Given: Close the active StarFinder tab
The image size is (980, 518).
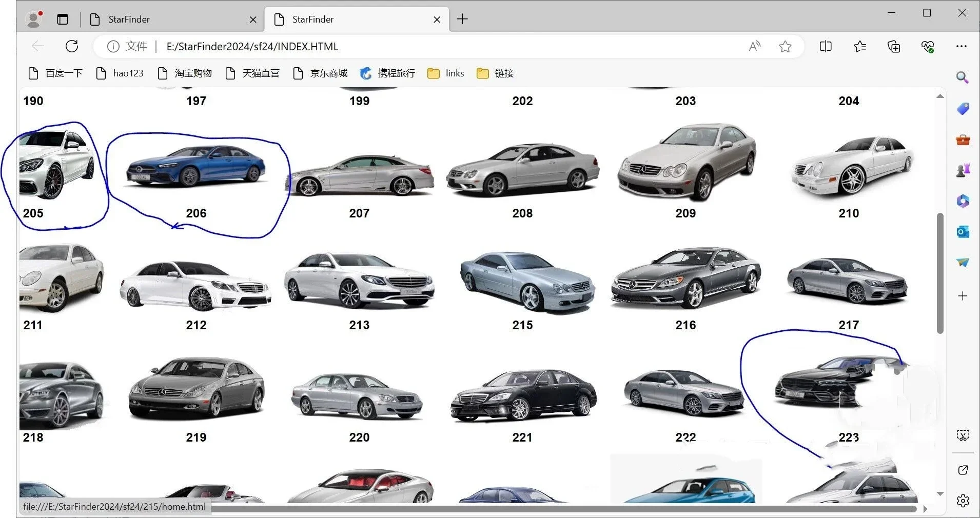Looking at the screenshot, I should (x=437, y=19).
